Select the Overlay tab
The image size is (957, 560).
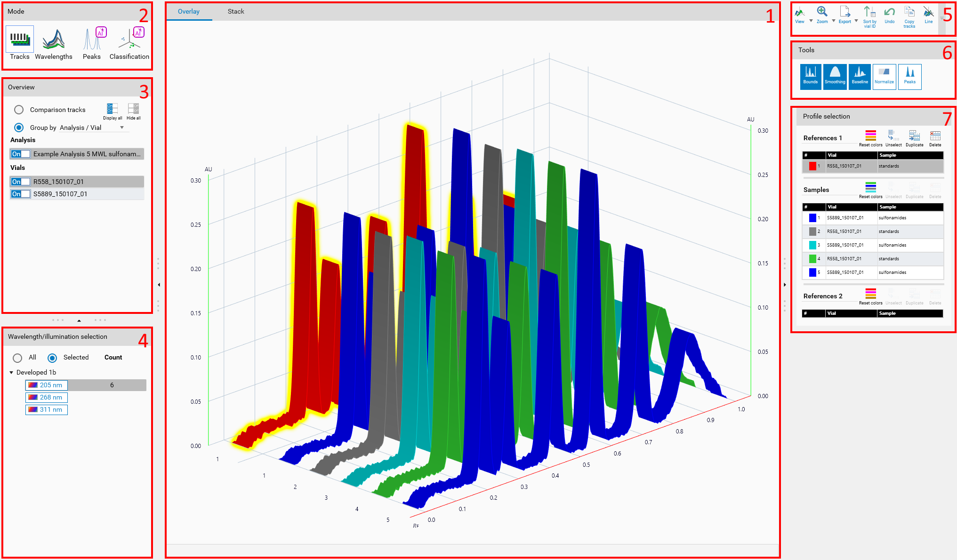[x=189, y=11]
